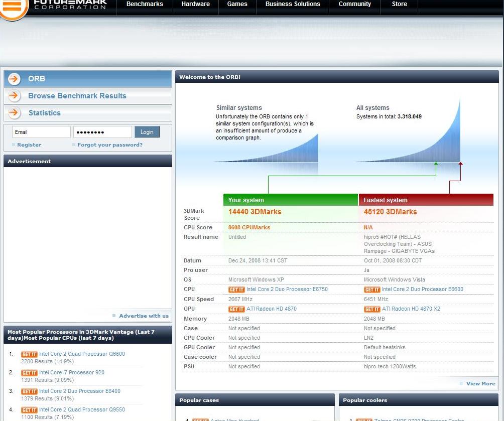This screenshot has width=504, height=421.
Task: Open Intel Core 2 Quad Processor Q9550 link
Action: tap(82, 410)
